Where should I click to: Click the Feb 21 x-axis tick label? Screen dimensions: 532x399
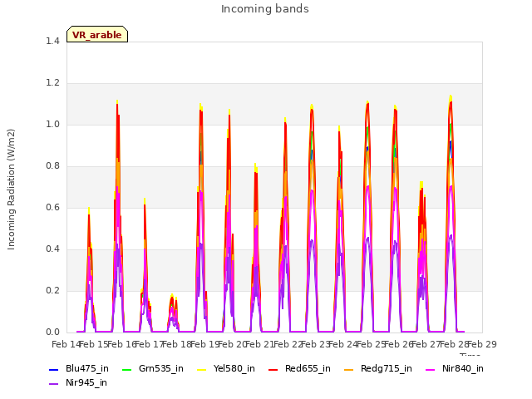coord(259,344)
